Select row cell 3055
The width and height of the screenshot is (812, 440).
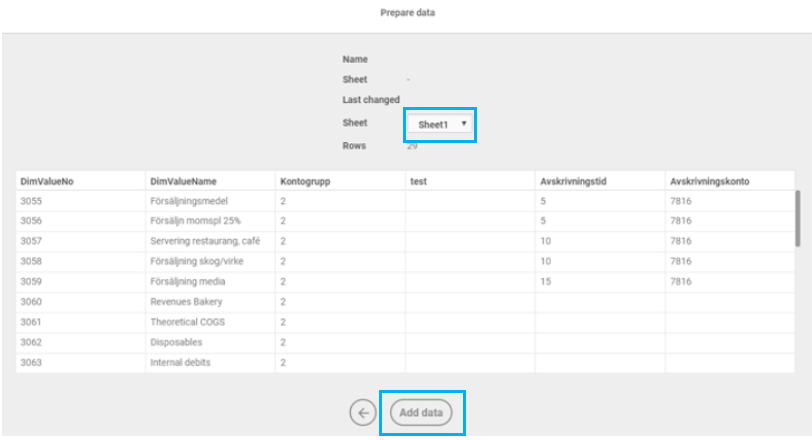tap(33, 201)
